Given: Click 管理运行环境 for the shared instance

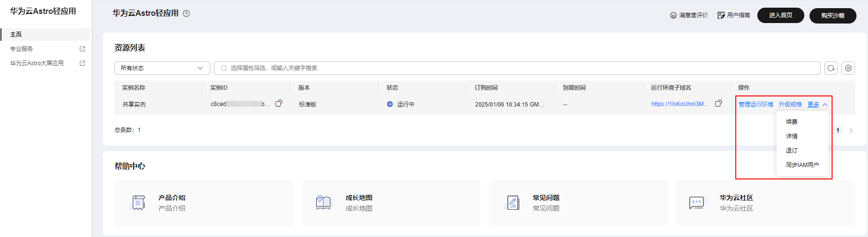Looking at the screenshot, I should coord(755,105).
